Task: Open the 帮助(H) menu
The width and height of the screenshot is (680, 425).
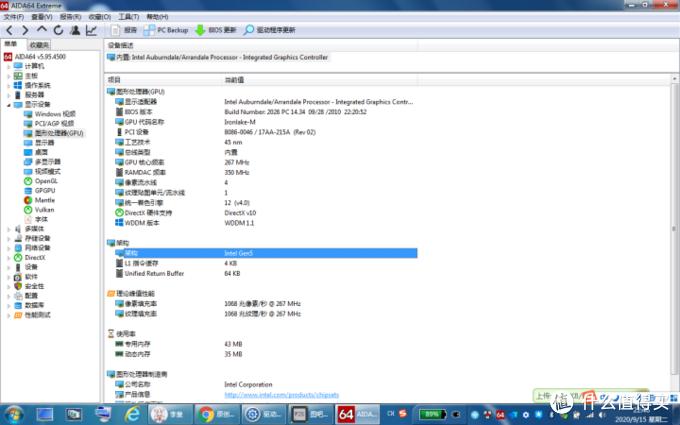Action: [157, 16]
